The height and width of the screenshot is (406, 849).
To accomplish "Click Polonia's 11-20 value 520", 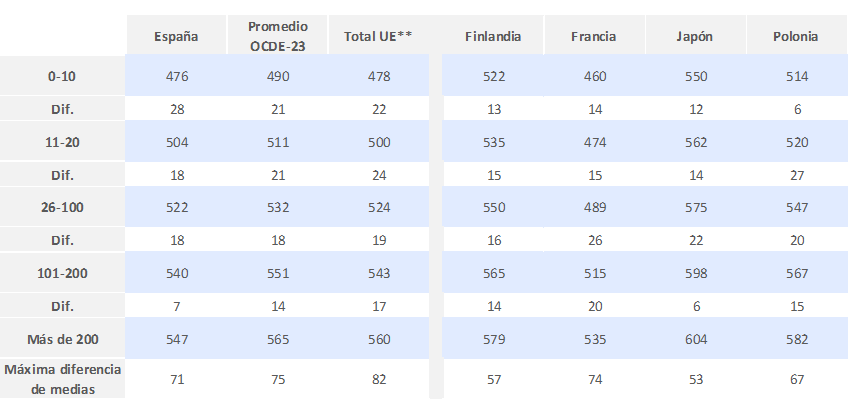I will (x=796, y=142).
